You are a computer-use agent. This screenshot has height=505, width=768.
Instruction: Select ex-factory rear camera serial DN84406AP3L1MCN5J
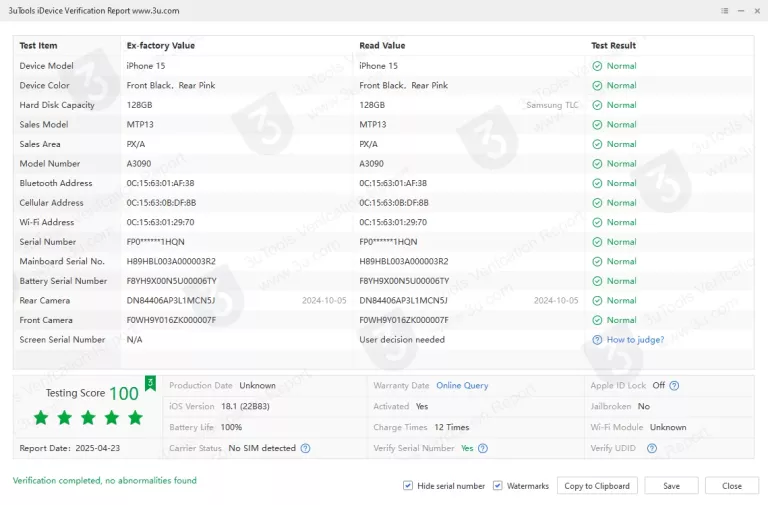[170, 301]
